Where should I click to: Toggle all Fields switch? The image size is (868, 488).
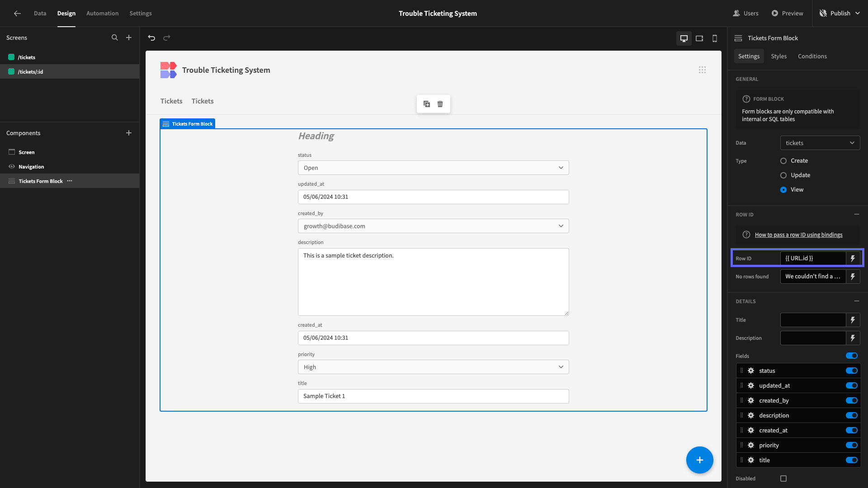pos(852,356)
